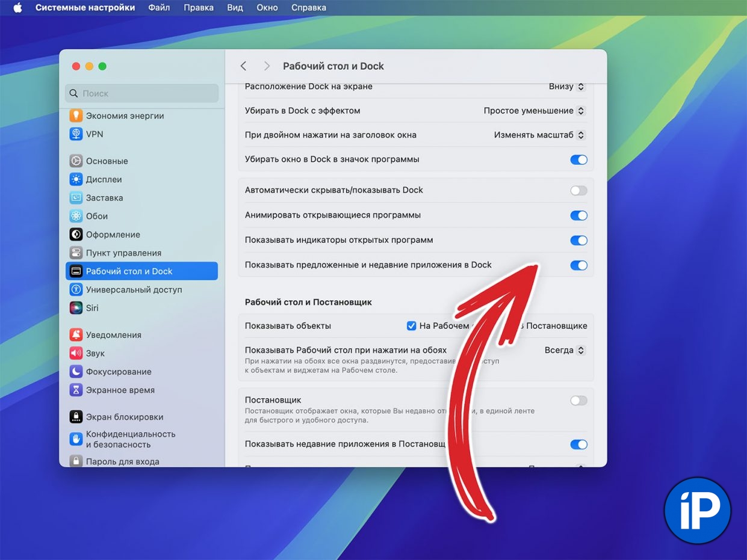Image resolution: width=747 pixels, height=560 pixels.
Task: Click the Оформление icon in the sidebar
Action: [76, 235]
